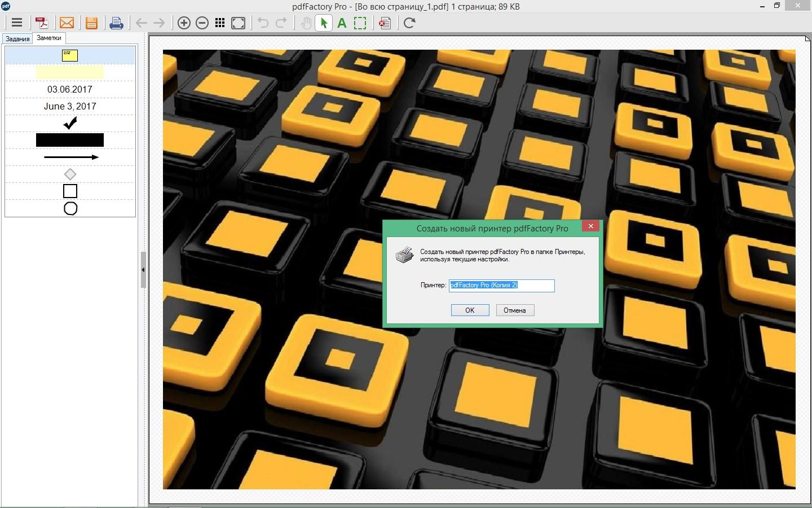Choose the arrow line annotation

coord(71,157)
